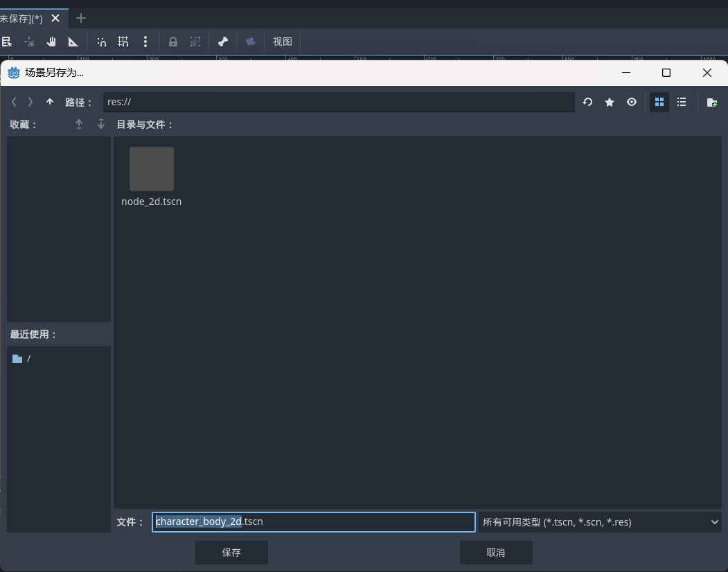
Task: Go up to parent directory
Action: (50, 102)
